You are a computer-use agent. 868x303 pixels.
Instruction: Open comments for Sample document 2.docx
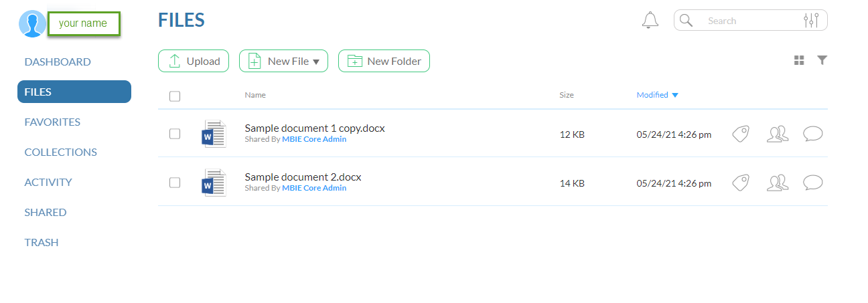click(812, 183)
